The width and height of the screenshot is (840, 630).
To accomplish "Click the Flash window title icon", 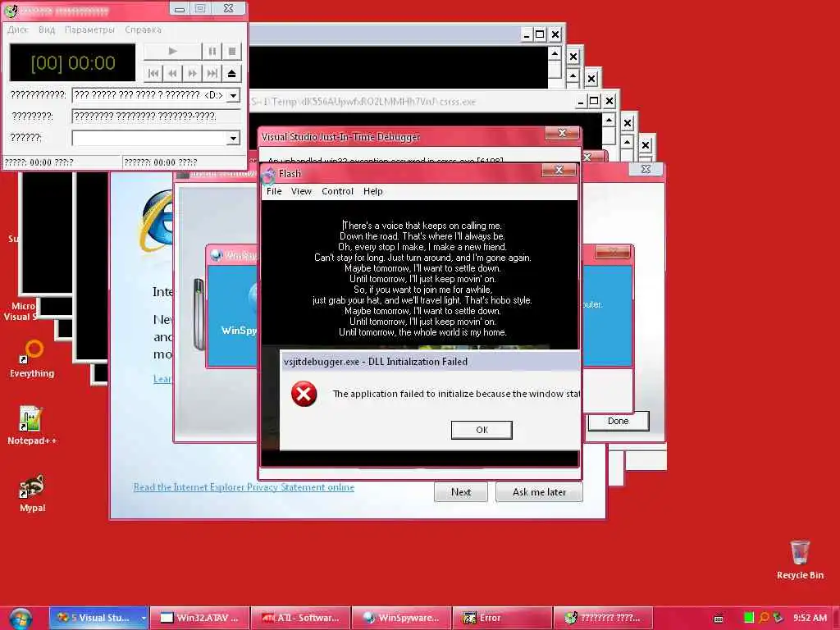I will click(269, 174).
